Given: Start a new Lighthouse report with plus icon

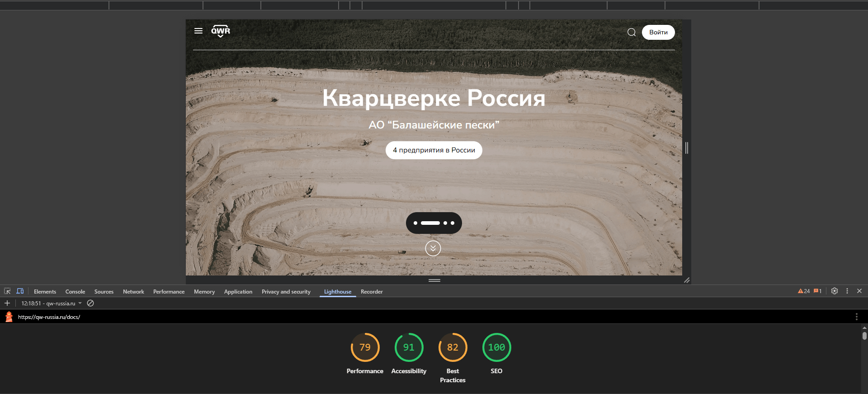Looking at the screenshot, I should click(7, 303).
